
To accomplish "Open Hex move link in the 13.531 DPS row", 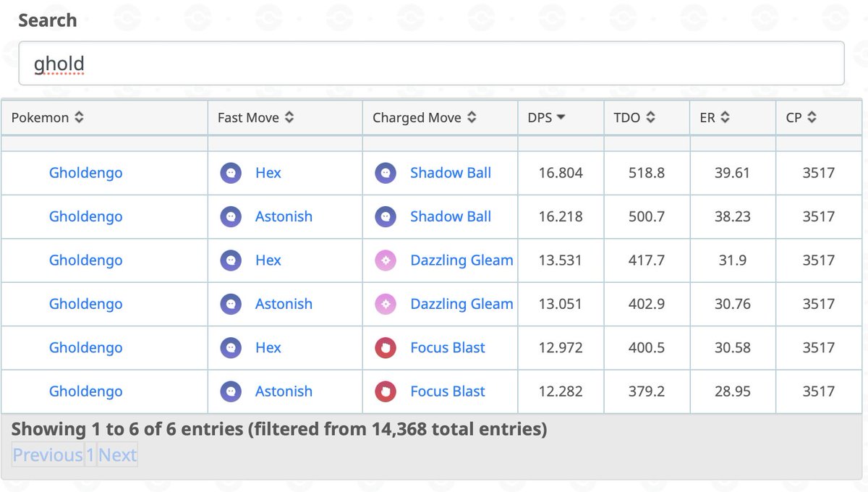I will (x=268, y=260).
